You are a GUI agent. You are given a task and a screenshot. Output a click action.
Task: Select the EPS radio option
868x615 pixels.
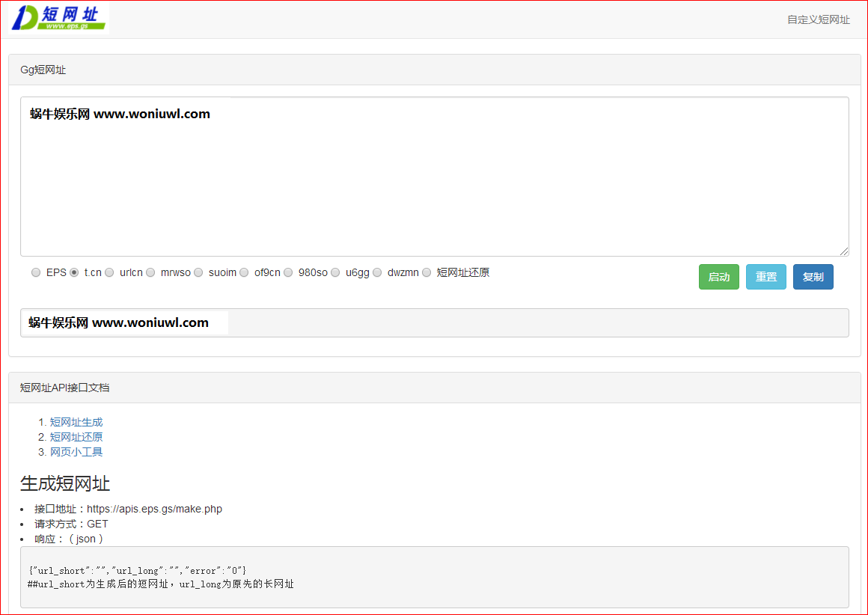tap(36, 273)
